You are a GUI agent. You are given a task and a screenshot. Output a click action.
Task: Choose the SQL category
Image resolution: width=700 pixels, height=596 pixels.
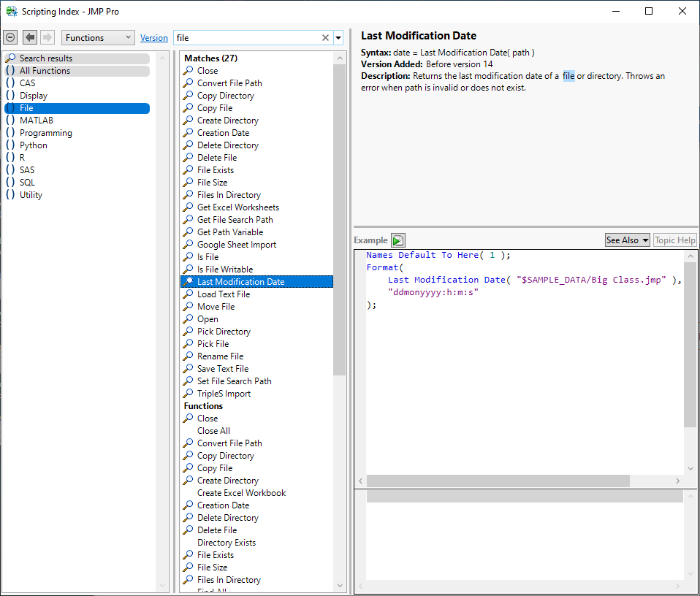coord(27,183)
